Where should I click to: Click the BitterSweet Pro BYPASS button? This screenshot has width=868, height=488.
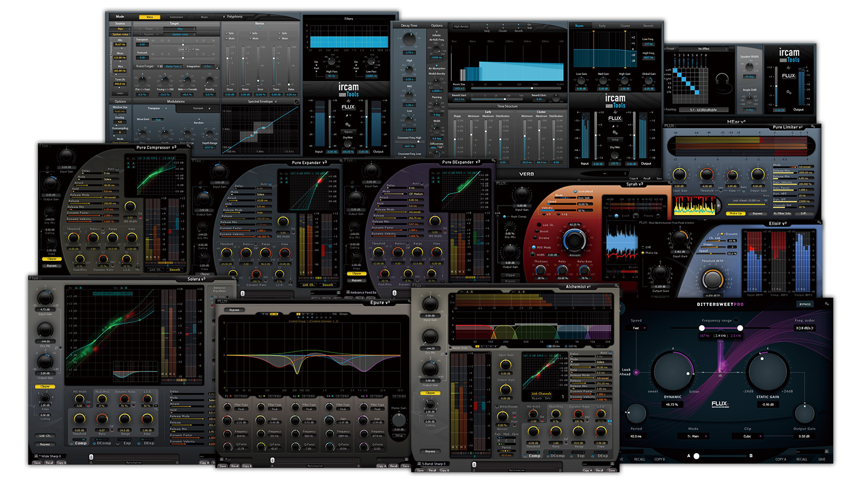(x=805, y=304)
